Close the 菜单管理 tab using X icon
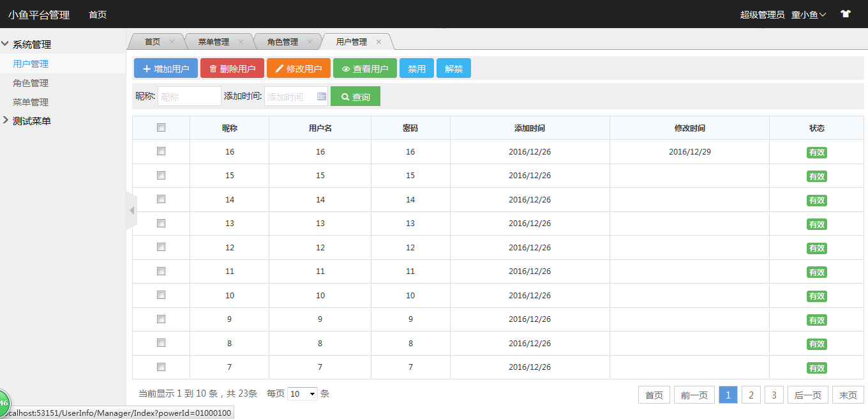The height and width of the screenshot is (419, 868). pos(241,42)
